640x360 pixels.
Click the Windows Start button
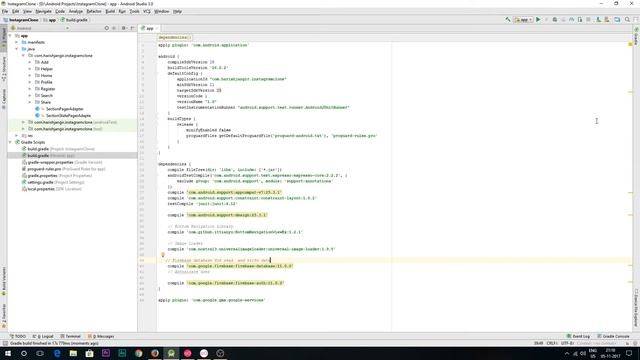8,353
